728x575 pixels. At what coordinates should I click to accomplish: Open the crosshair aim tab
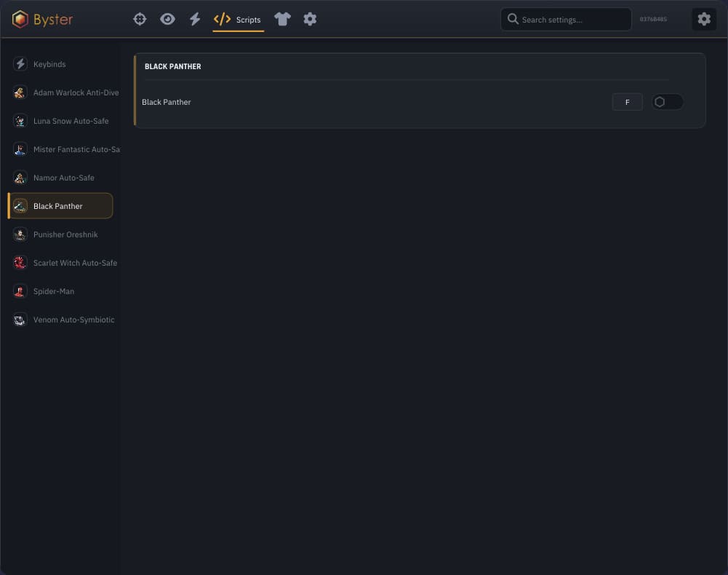(140, 19)
